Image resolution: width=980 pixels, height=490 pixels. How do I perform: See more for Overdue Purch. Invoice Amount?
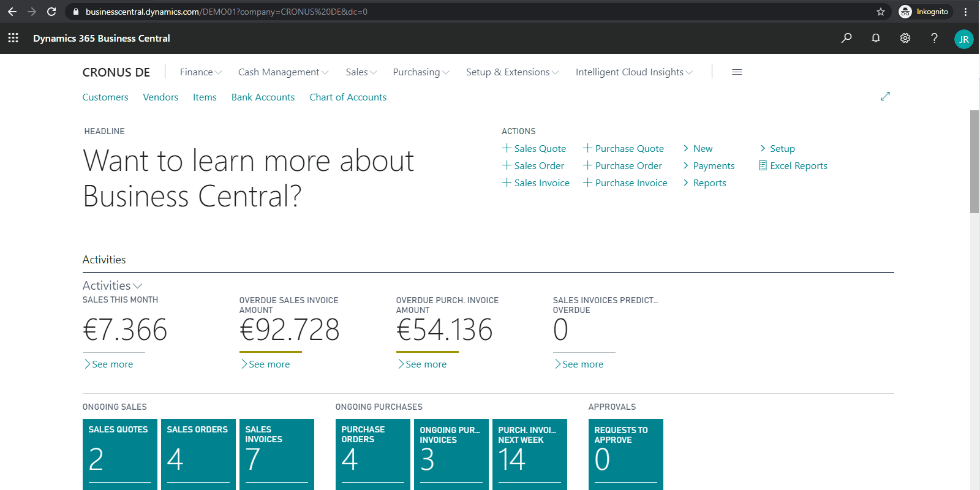[x=422, y=364]
